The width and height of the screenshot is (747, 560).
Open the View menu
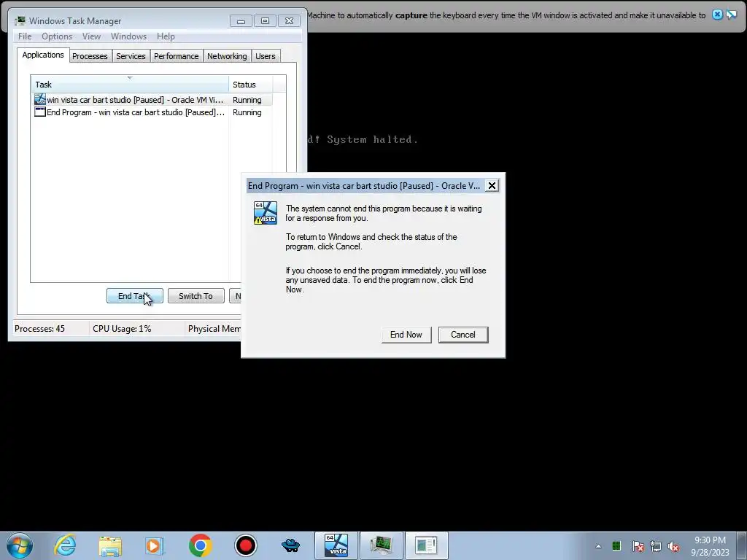[91, 36]
